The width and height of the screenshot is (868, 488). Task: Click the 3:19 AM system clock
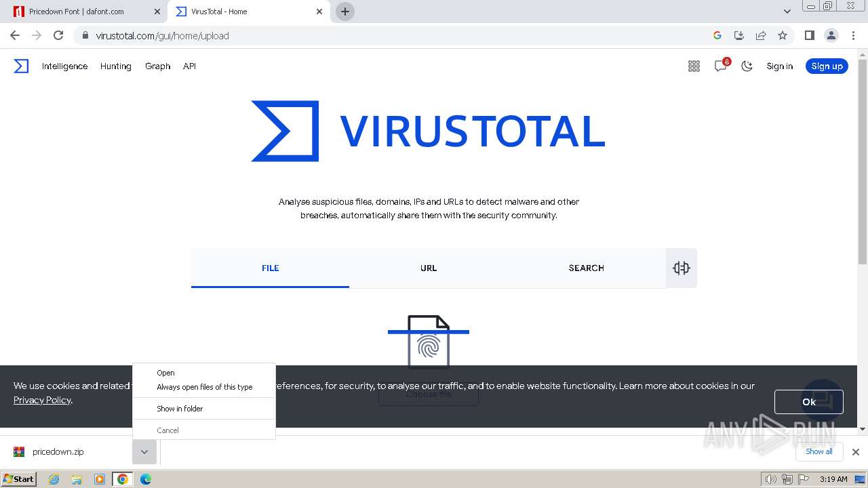833,479
